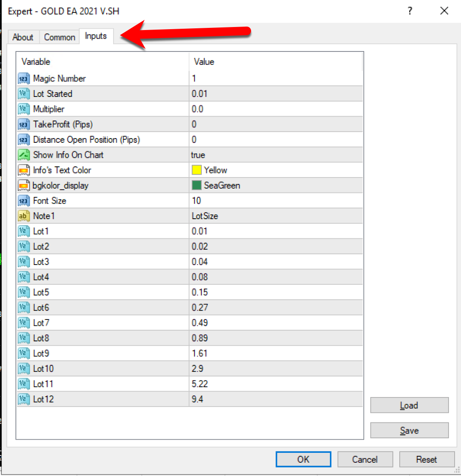Viewport: 461px width, 476px height.
Task: Open the dialog help question mark
Action: coord(410,11)
